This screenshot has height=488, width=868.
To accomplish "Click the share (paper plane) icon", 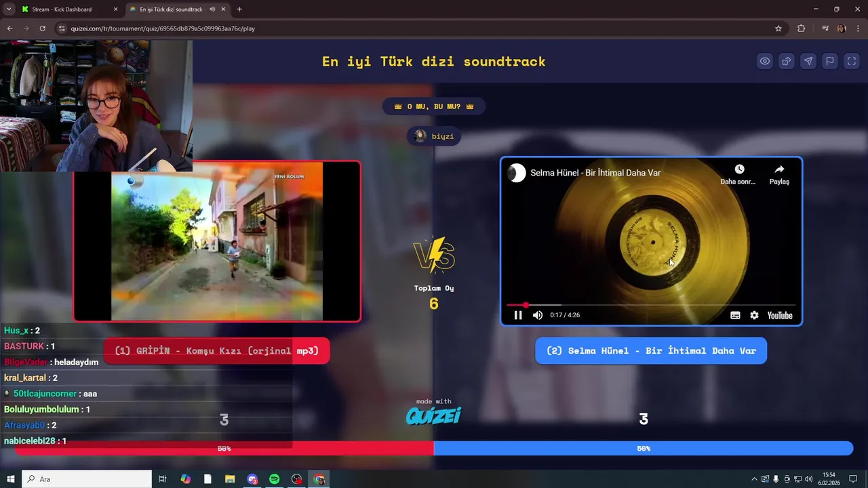I will point(808,61).
